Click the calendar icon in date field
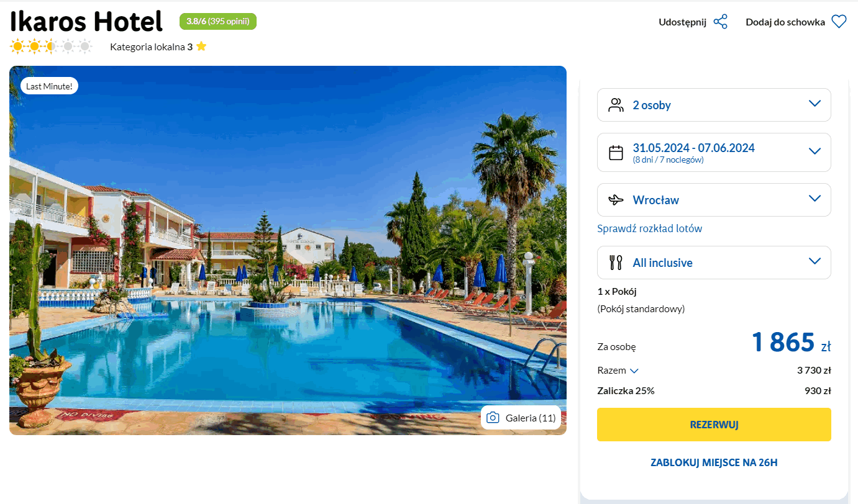The image size is (858, 504). 616,153
